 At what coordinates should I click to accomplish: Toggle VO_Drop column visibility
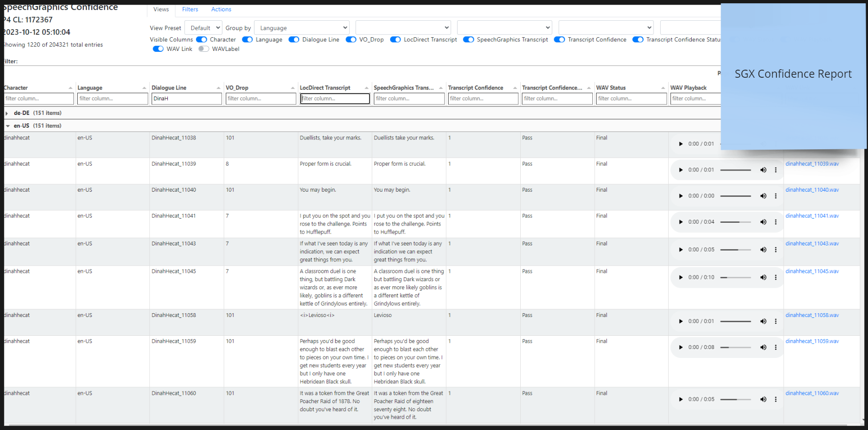[351, 40]
